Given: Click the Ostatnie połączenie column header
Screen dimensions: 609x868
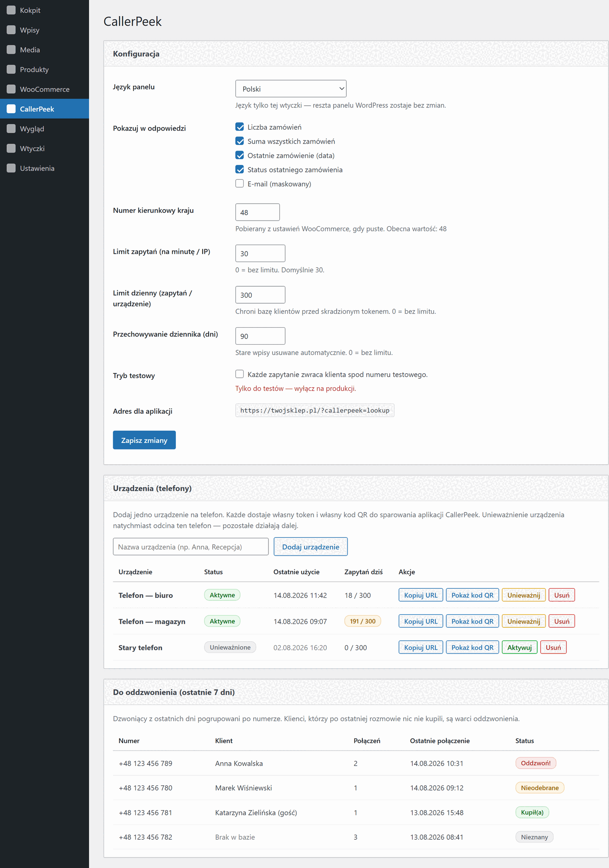Looking at the screenshot, I should [440, 741].
